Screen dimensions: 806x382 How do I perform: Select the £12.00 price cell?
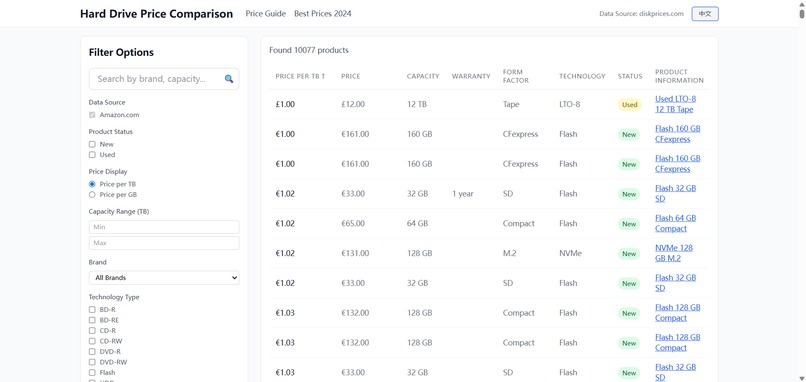coord(353,104)
